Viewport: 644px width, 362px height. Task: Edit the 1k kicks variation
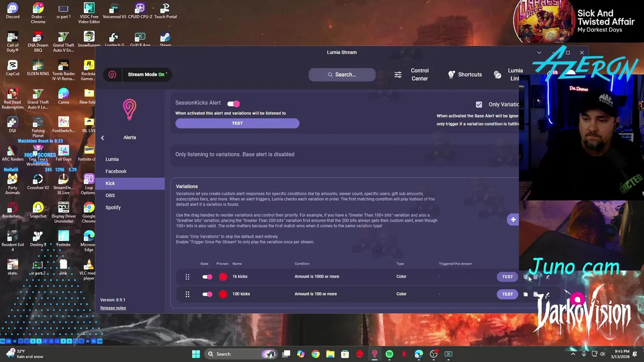tap(547, 277)
